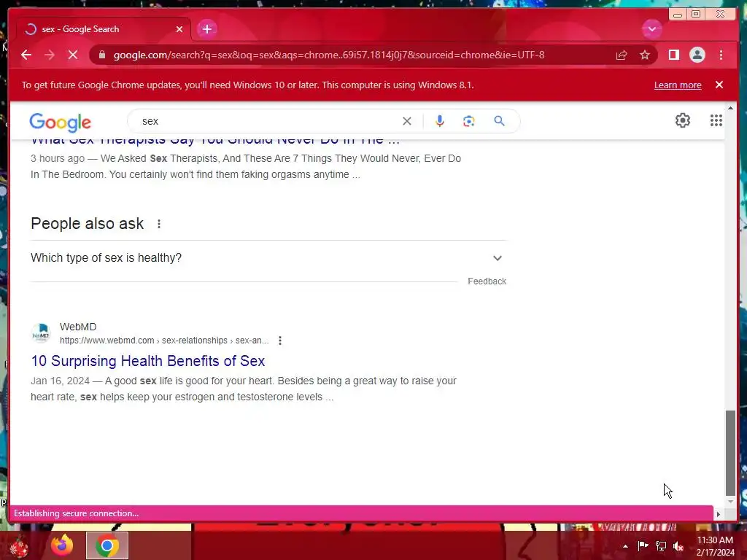Go forward with the forward arrow
Viewport: 747px width, 560px height.
coord(50,55)
